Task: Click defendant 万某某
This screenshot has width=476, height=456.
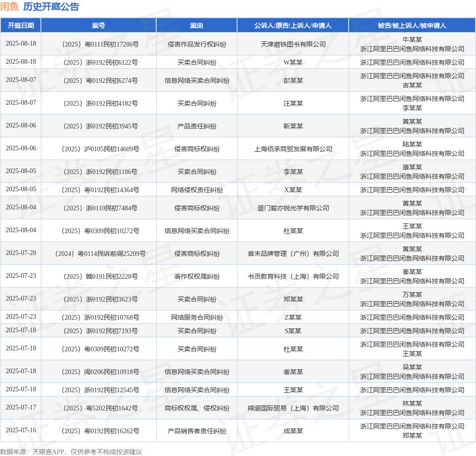Action: 412,295
